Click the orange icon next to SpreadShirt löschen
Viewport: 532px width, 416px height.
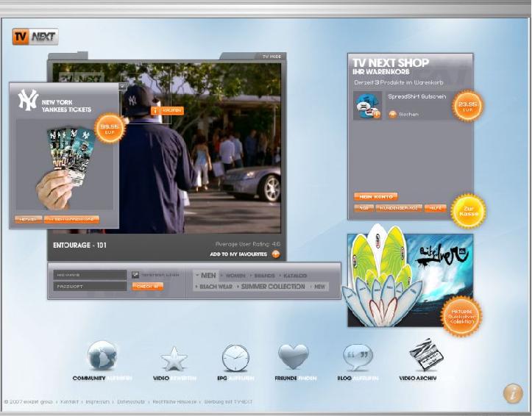[x=392, y=115]
